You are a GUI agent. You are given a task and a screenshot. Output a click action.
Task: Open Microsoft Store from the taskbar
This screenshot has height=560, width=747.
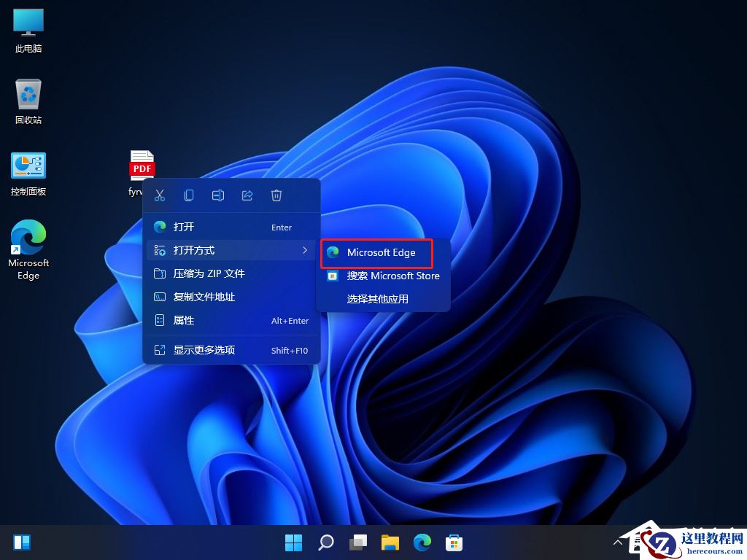(454, 542)
